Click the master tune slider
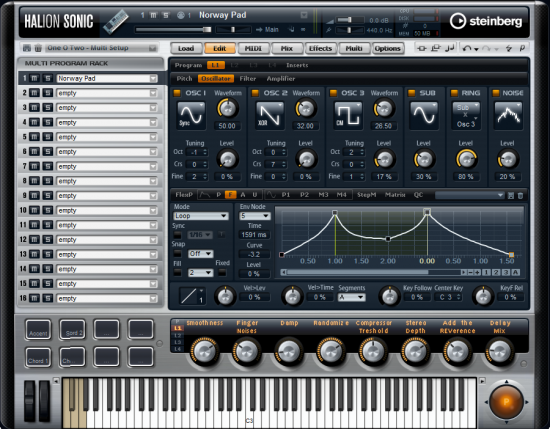The image size is (550, 429). (349, 31)
